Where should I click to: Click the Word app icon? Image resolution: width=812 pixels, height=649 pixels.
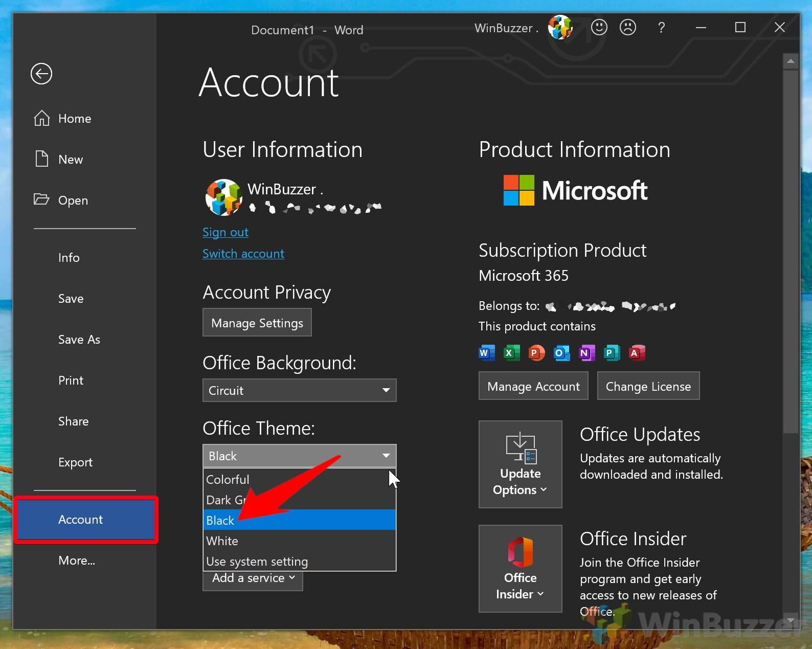(486, 353)
